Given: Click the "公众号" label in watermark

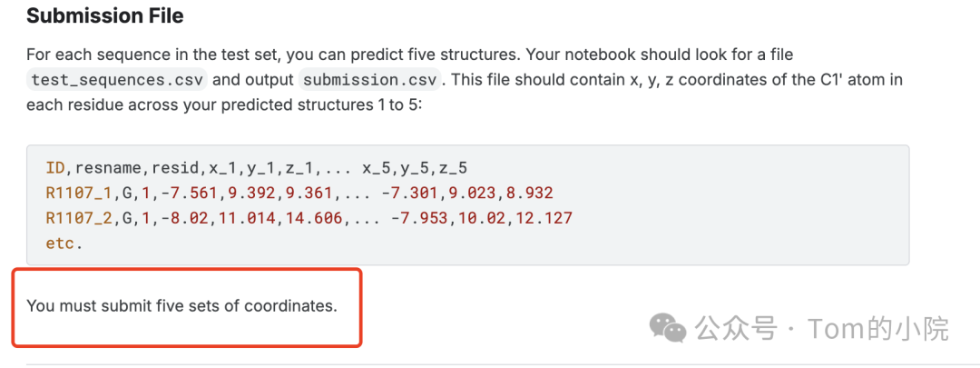Looking at the screenshot, I should tap(738, 327).
